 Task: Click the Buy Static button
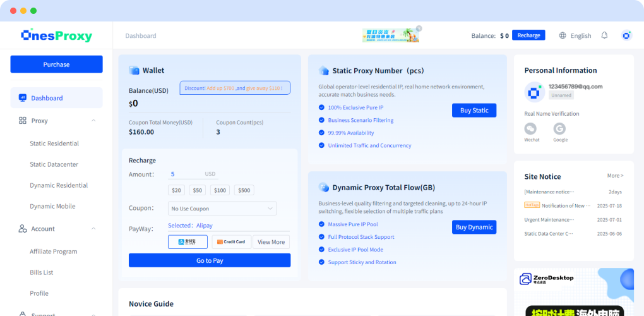click(474, 111)
